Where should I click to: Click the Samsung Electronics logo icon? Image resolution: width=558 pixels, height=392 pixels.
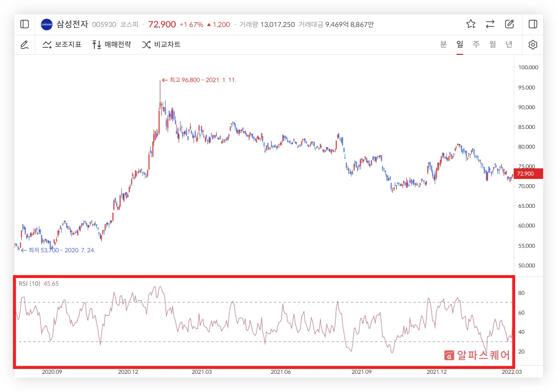47,25
